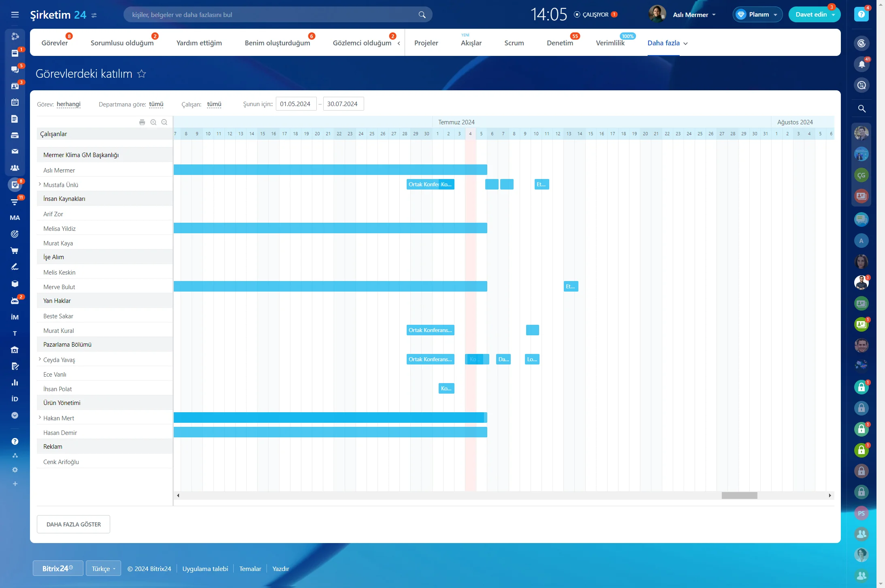Image resolution: width=885 pixels, height=588 pixels.
Task: Expand the Mustafa Ünlü row
Action: click(x=40, y=184)
